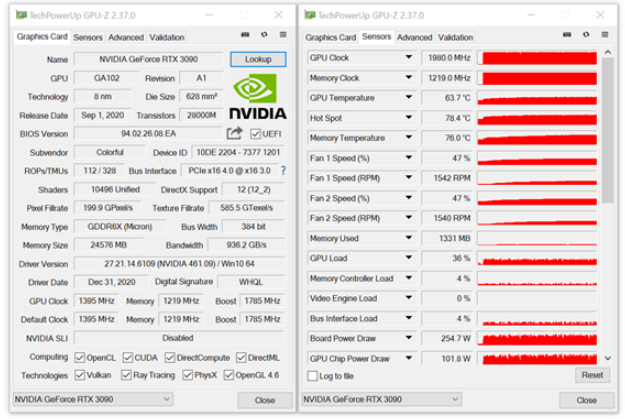
Task: Open Fan 2 Speed (RPM) dropdown arrow
Action: 409,218
